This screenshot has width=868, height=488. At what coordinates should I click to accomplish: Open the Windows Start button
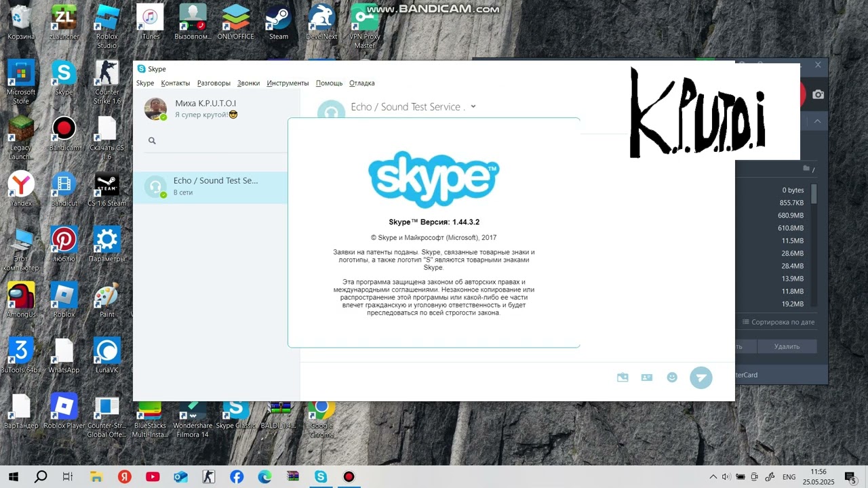[13, 476]
